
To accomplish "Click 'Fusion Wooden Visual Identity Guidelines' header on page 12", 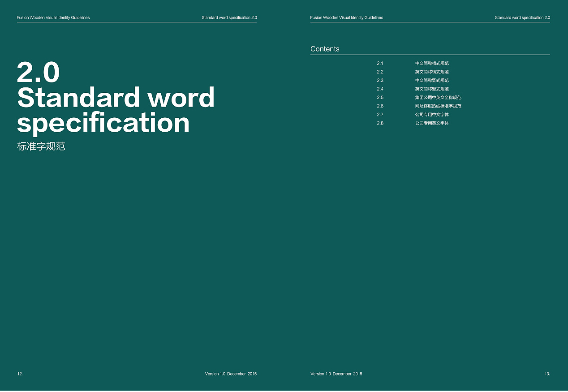I will tap(53, 17).
